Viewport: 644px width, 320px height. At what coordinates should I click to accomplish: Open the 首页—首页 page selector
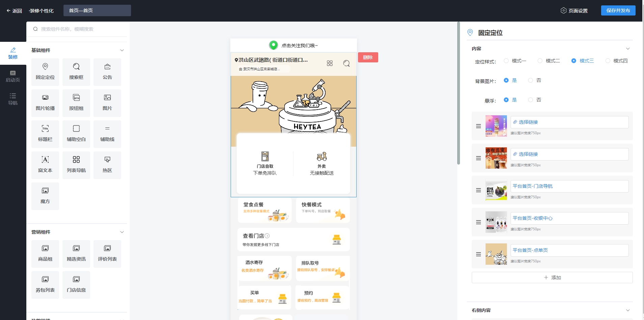(97, 10)
